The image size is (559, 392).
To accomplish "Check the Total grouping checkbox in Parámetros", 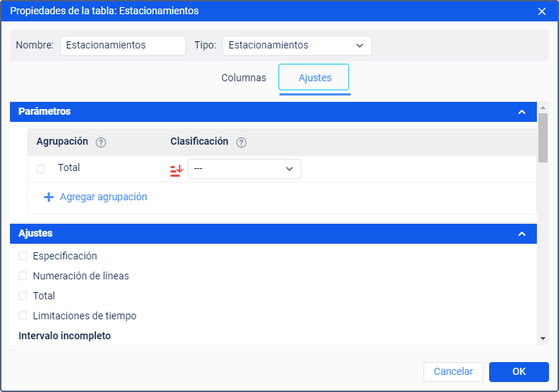I will (x=41, y=169).
